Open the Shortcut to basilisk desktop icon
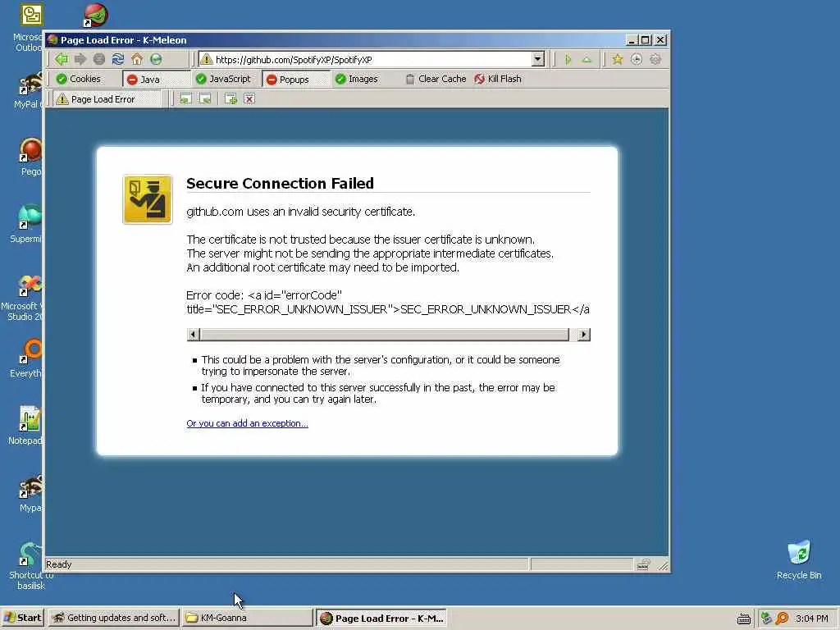Image resolution: width=840 pixels, height=630 pixels. click(x=30, y=566)
